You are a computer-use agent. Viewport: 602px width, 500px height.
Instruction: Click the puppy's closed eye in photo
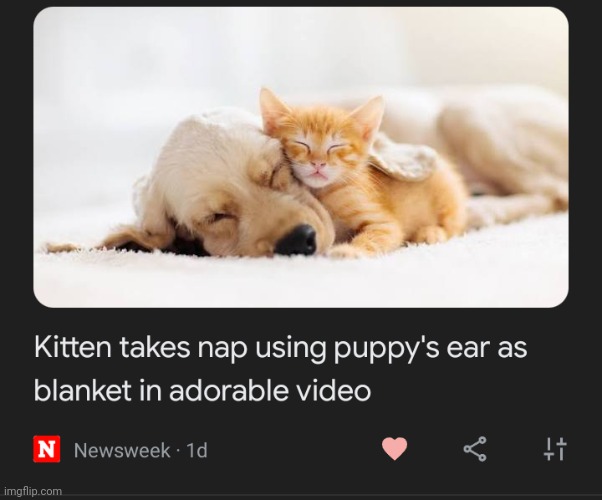coord(220,218)
